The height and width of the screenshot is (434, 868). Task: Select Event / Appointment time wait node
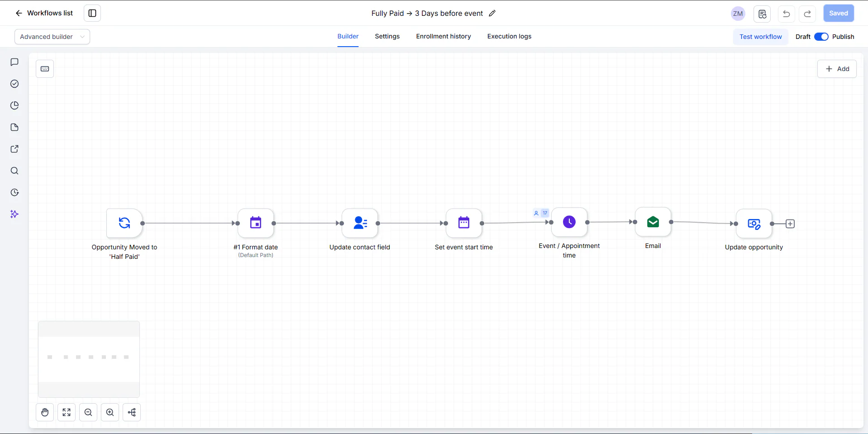pos(569,222)
